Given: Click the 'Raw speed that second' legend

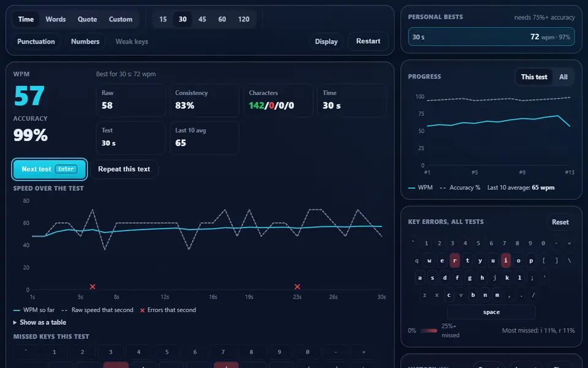Looking at the screenshot, I should click(97, 310).
